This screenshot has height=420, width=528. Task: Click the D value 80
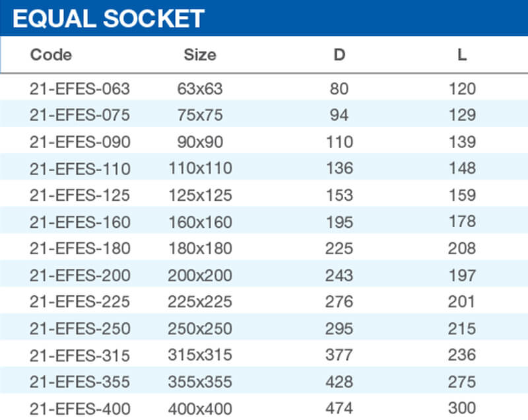[339, 88]
